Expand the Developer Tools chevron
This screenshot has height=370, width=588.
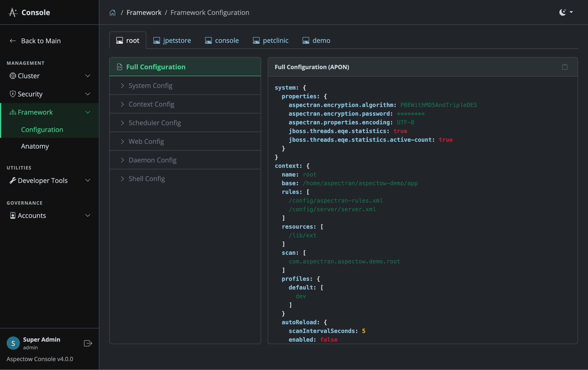tap(88, 180)
